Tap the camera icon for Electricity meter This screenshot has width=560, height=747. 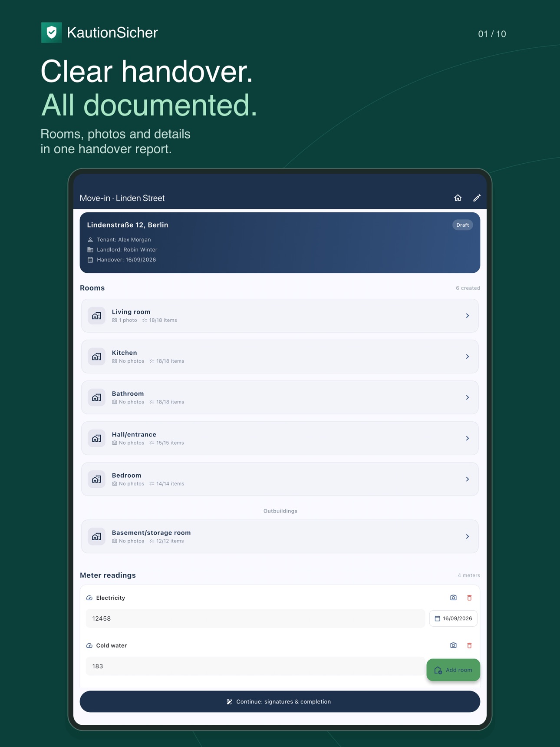tap(453, 598)
